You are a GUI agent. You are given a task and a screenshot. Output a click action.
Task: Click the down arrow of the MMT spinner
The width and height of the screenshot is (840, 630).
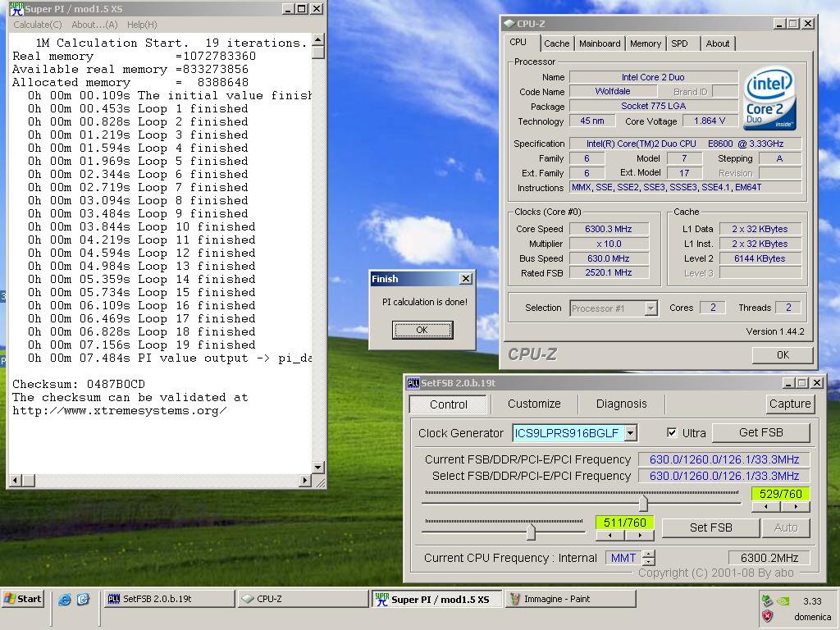(648, 561)
